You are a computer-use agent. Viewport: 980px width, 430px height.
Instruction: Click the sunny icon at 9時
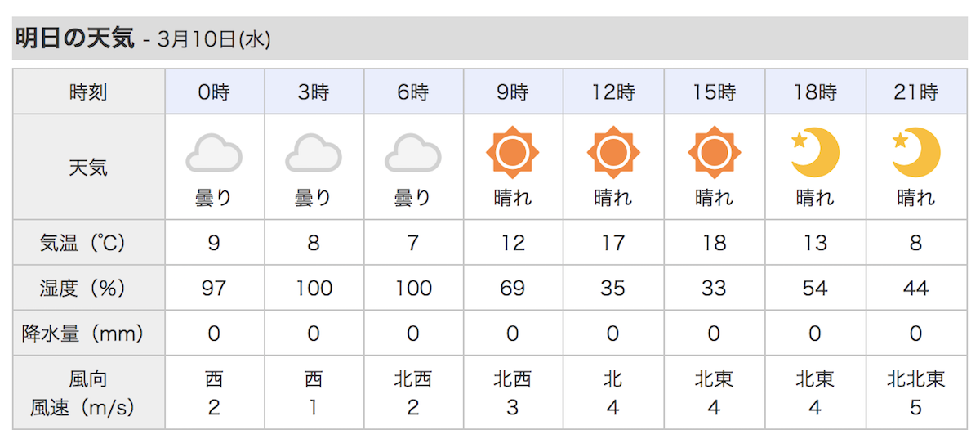pos(513,153)
